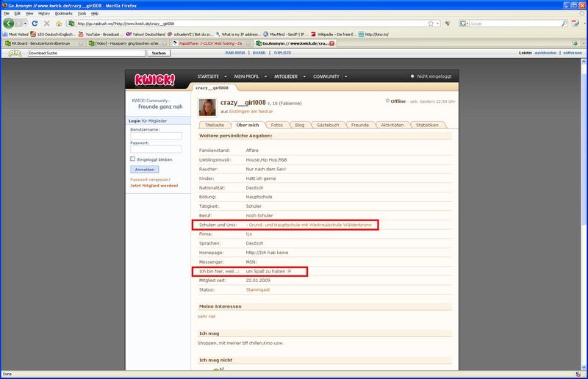Click the page vertical scrollbar

(584, 214)
